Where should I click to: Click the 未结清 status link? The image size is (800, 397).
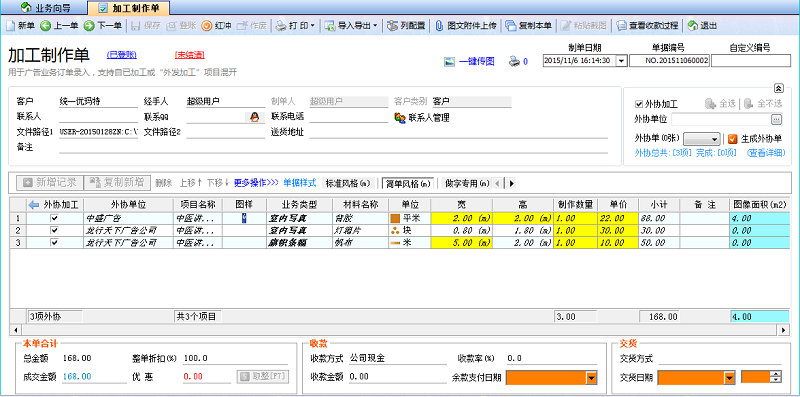click(189, 55)
